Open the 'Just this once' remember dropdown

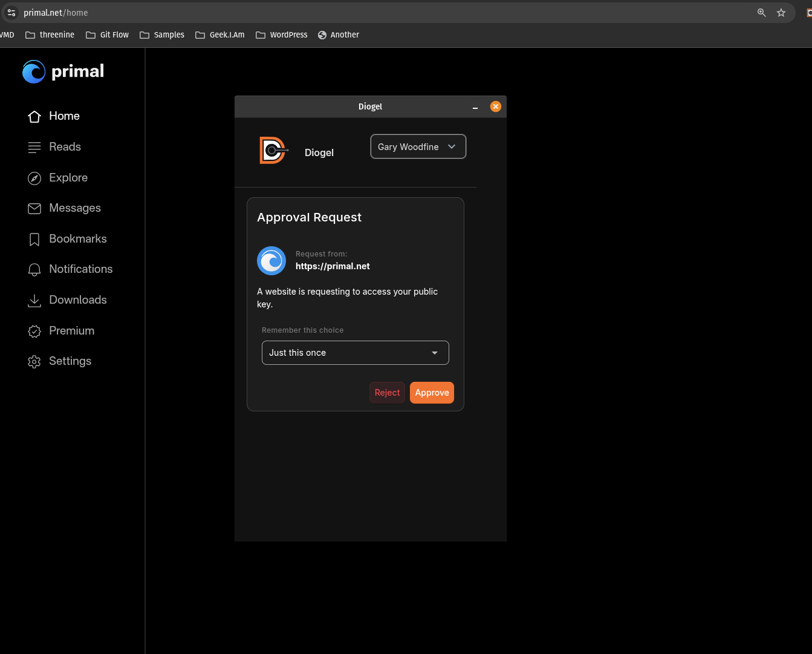(355, 353)
